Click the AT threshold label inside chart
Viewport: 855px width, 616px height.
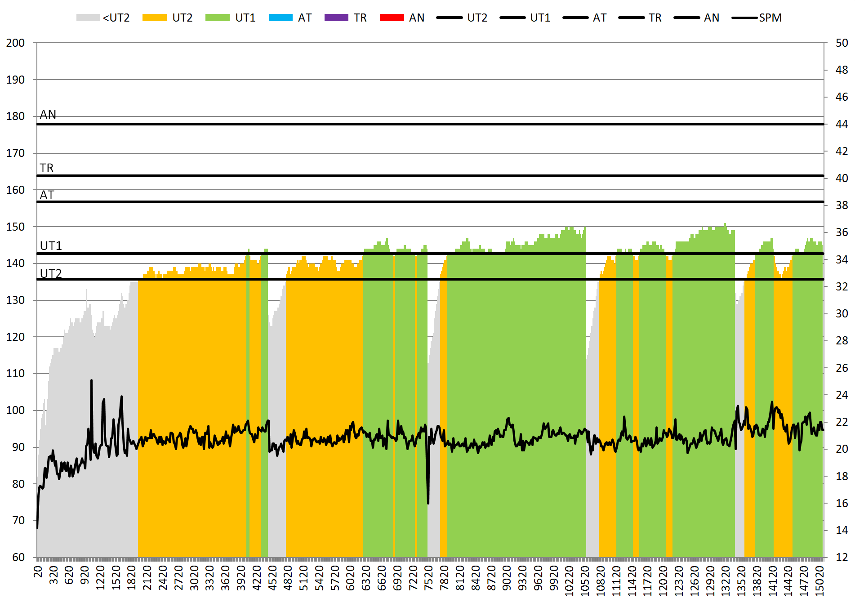[x=47, y=195]
